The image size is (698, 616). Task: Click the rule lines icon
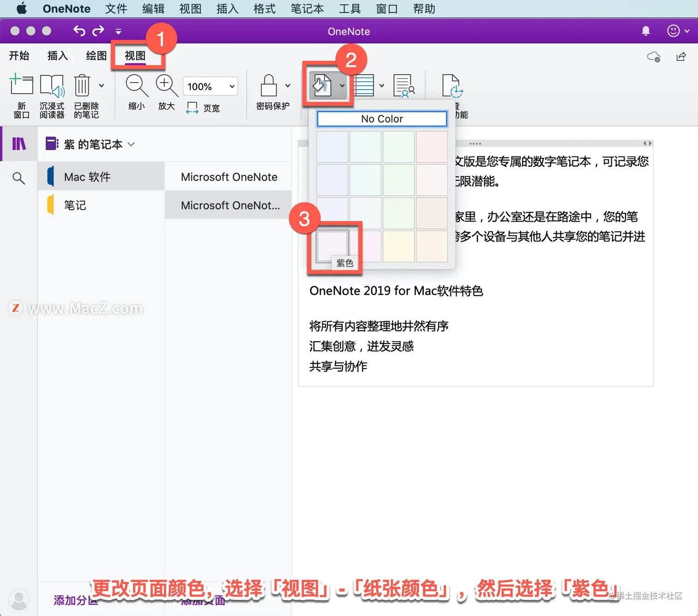click(x=364, y=86)
